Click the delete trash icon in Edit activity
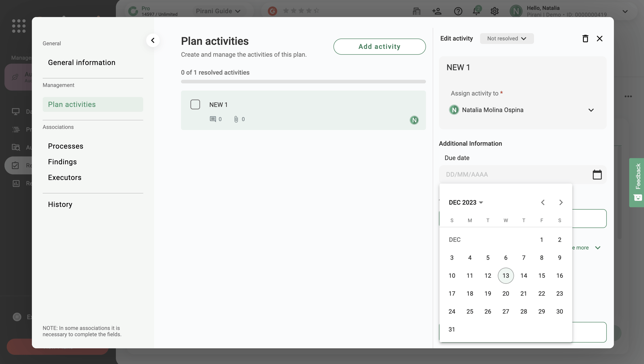 pyautogui.click(x=585, y=38)
